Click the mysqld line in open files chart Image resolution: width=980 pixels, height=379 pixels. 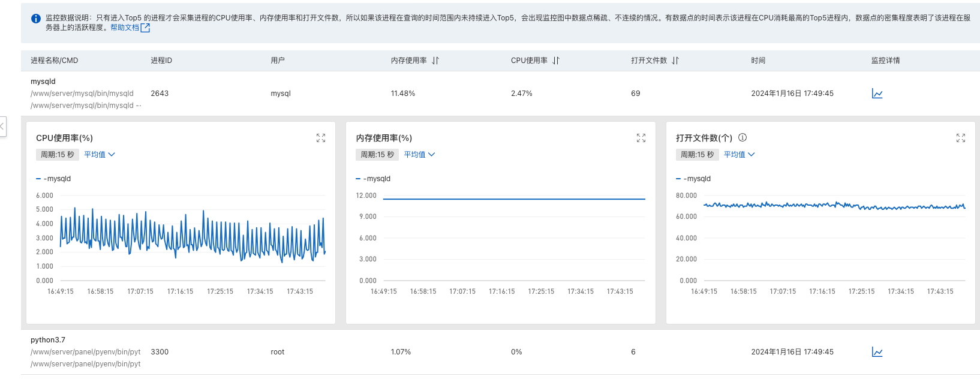pyautogui.click(x=834, y=206)
